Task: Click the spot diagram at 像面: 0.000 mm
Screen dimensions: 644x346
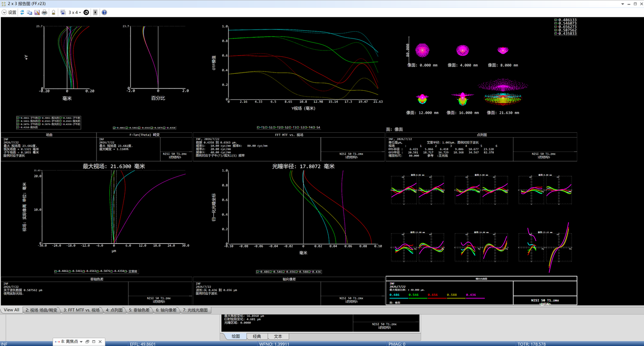Action: (x=422, y=51)
